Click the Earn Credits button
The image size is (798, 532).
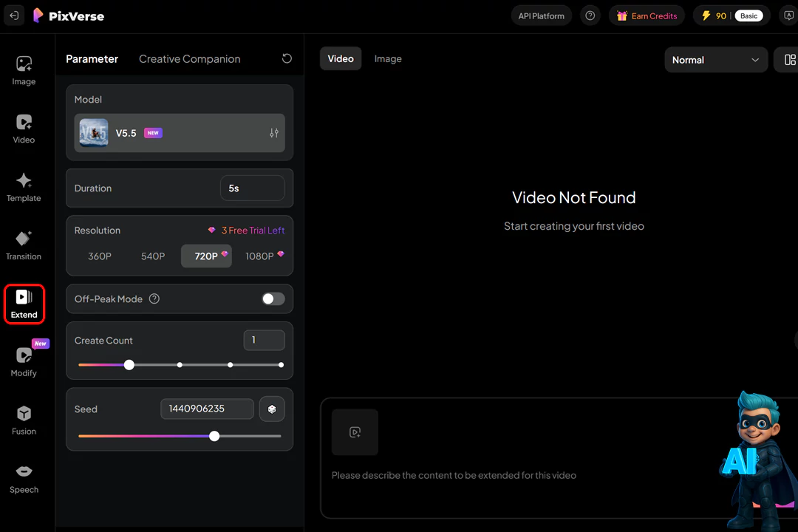[x=647, y=16]
